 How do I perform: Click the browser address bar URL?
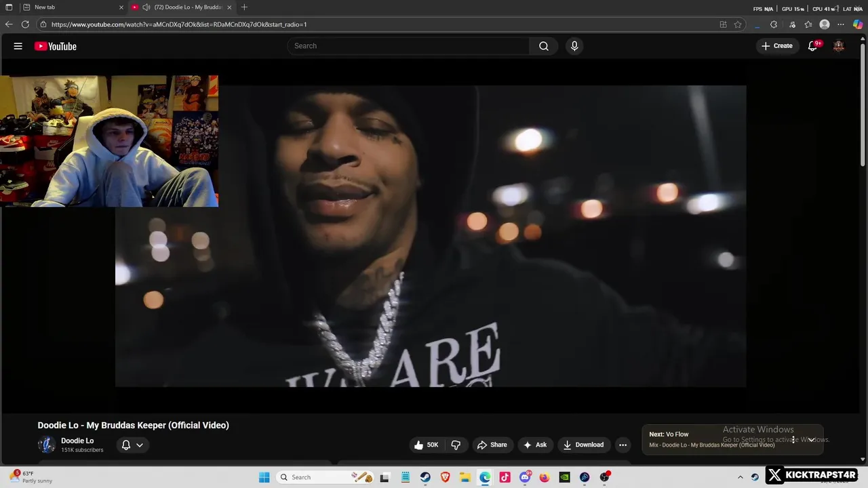click(x=179, y=24)
